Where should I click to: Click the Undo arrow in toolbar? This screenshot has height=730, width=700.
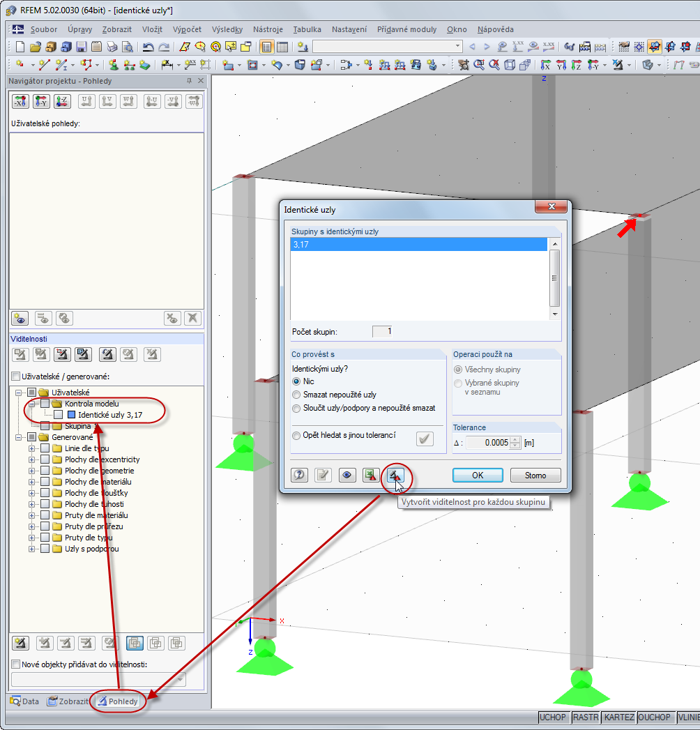(x=149, y=47)
